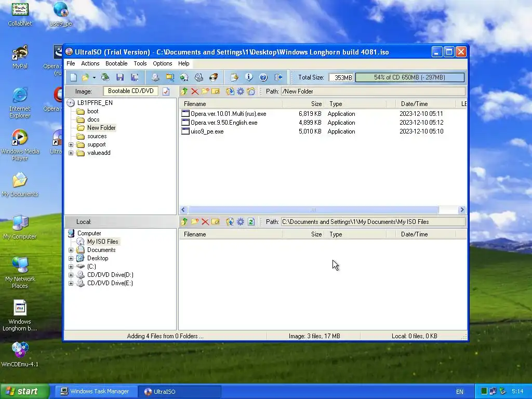Open the Options menu
Viewport: 532px width, 399px height.
pyautogui.click(x=163, y=63)
